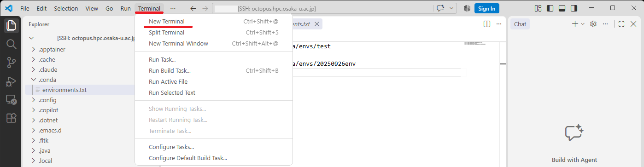Open the Run and Debug view
This screenshot has height=167, width=644.
[11, 81]
